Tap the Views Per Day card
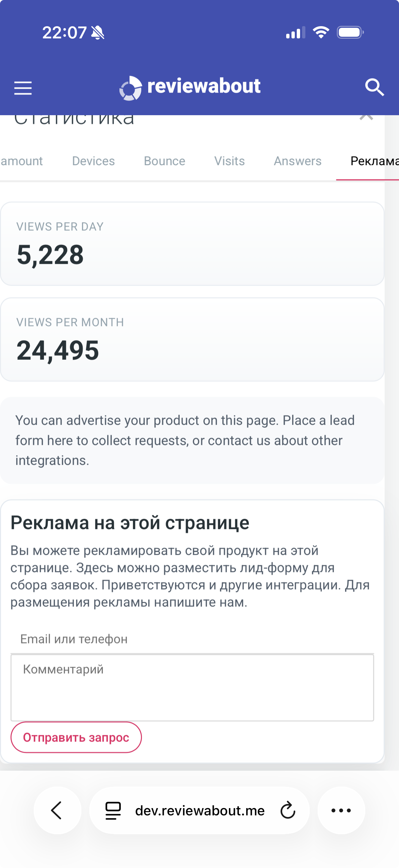Image resolution: width=399 pixels, height=868 pixels. 192,244
